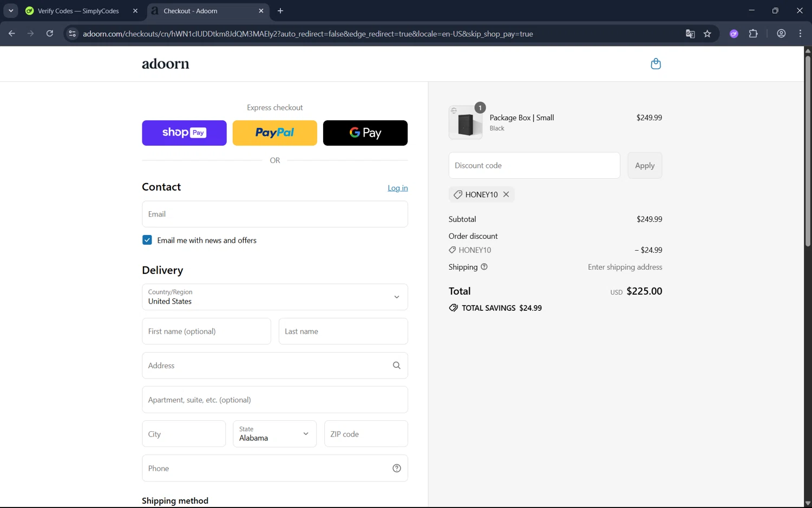Viewport: 812px width, 508px height.
Task: Focus the Address field
Action: [275, 366]
